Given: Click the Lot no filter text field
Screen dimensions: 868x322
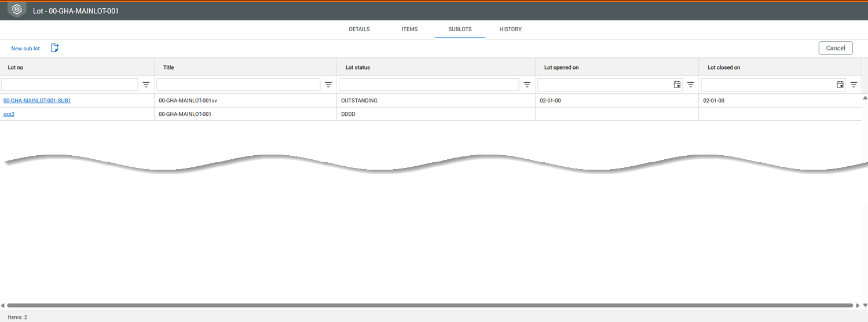Looking at the screenshot, I should pyautogui.click(x=69, y=85).
